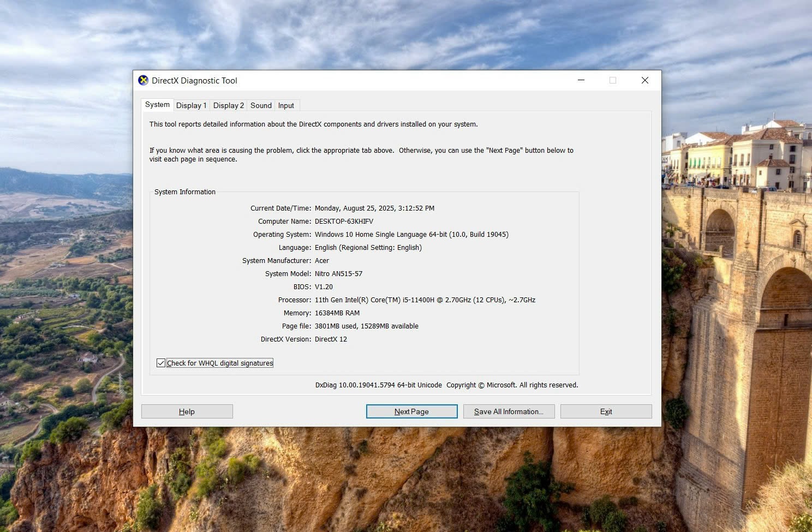Click the grayed-out maximize button

613,80
